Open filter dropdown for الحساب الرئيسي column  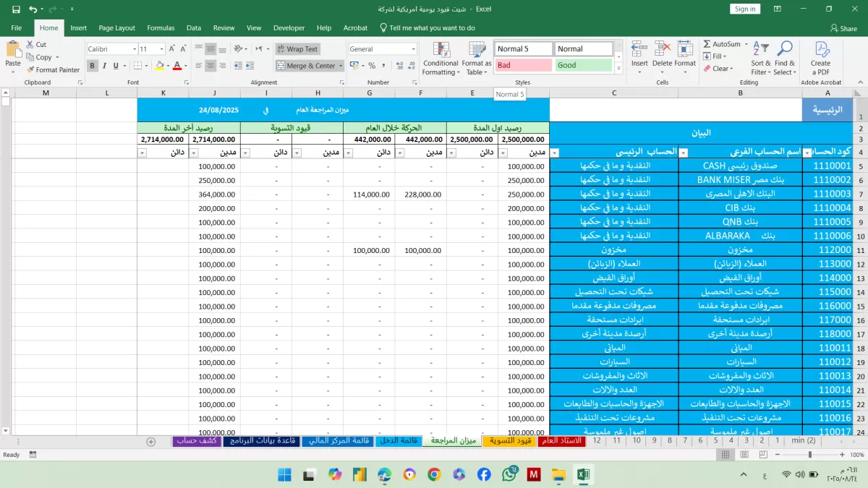coord(555,153)
